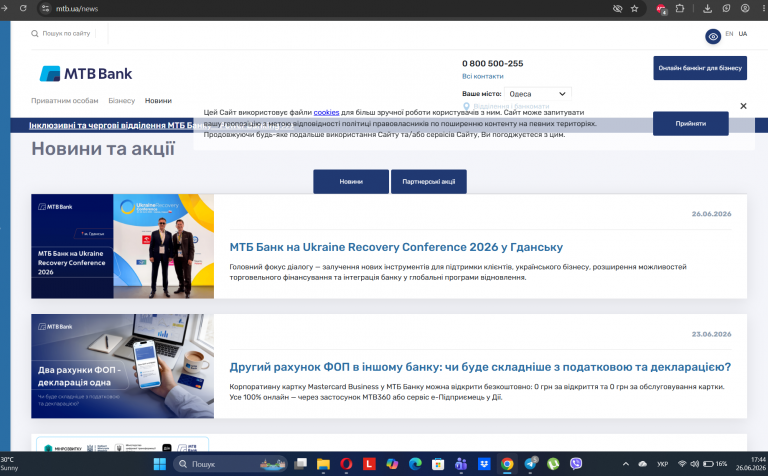Open Windows Start menu

[160, 464]
